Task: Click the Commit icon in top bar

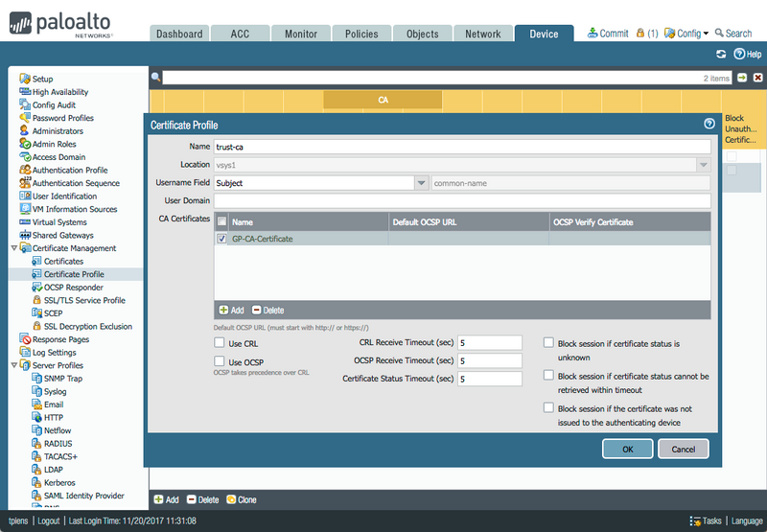Action: coord(593,34)
